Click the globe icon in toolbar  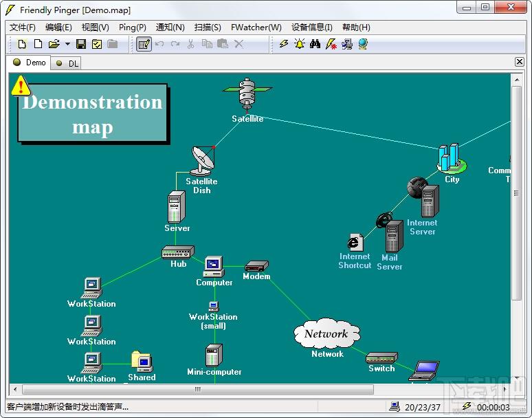(x=363, y=44)
